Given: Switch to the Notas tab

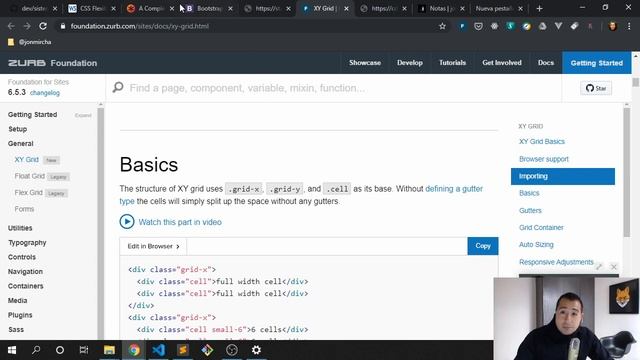Looking at the screenshot, I should (x=440, y=8).
